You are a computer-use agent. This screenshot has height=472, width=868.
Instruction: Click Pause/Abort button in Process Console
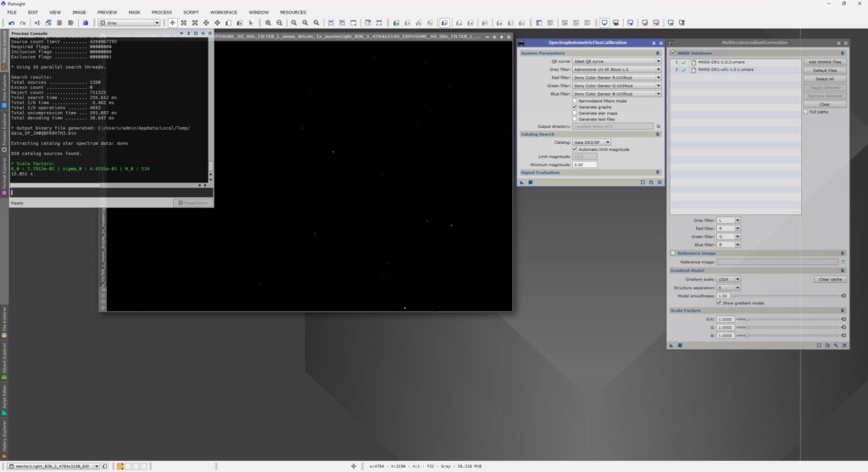pos(192,203)
